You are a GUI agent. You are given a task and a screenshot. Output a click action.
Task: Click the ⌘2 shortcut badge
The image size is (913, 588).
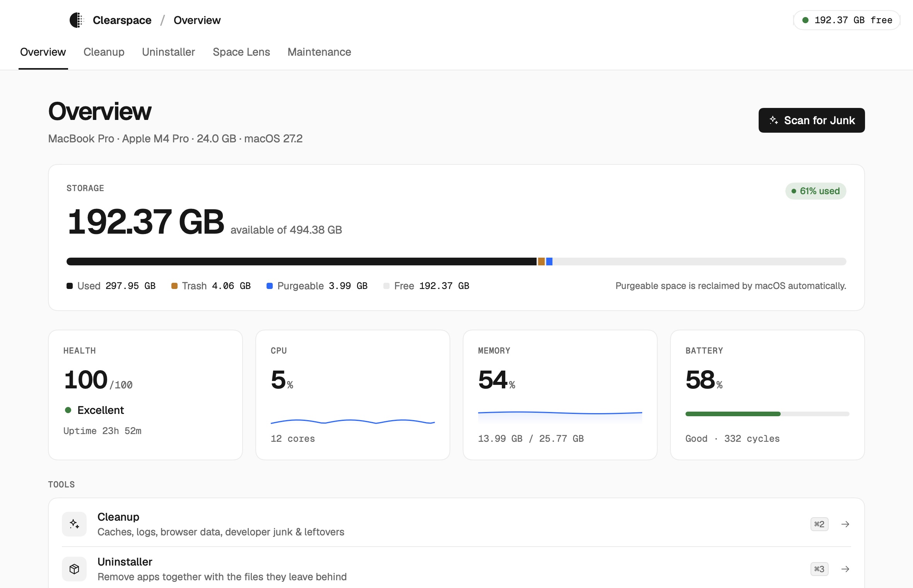click(x=819, y=524)
